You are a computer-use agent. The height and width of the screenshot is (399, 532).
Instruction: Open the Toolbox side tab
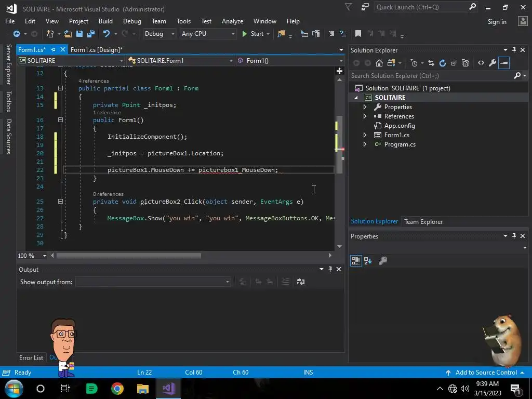pos(9,101)
